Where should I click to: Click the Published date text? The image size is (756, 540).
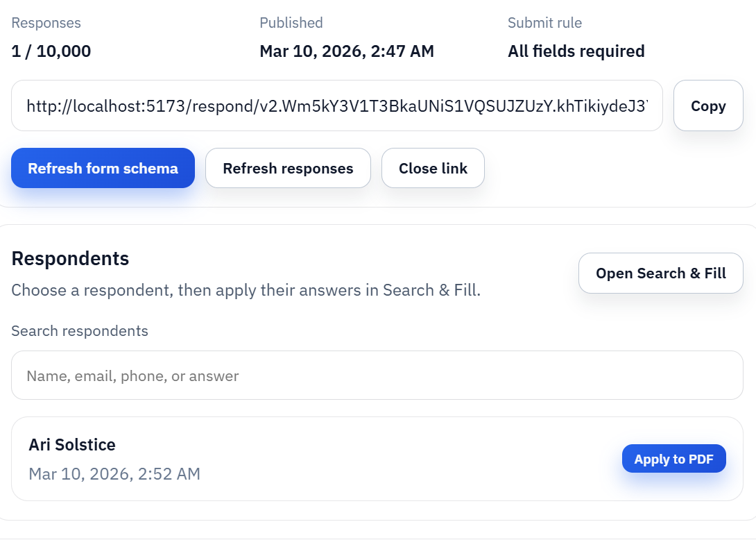pyautogui.click(x=347, y=51)
